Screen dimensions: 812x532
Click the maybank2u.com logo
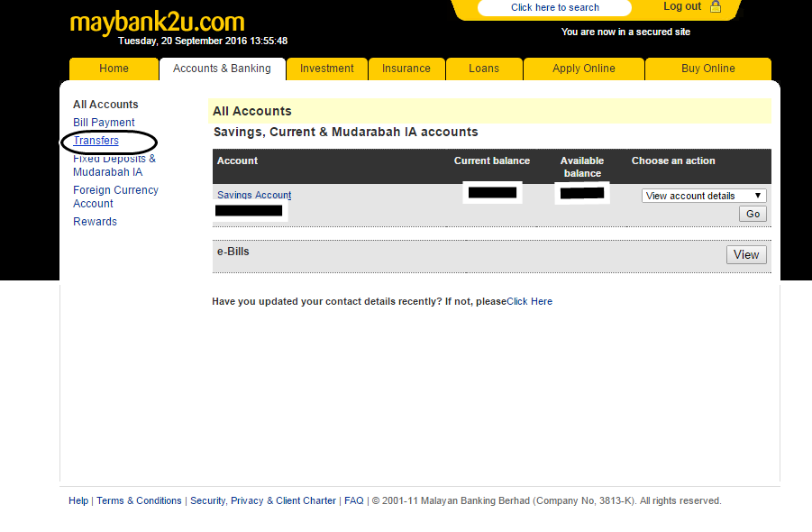click(157, 23)
